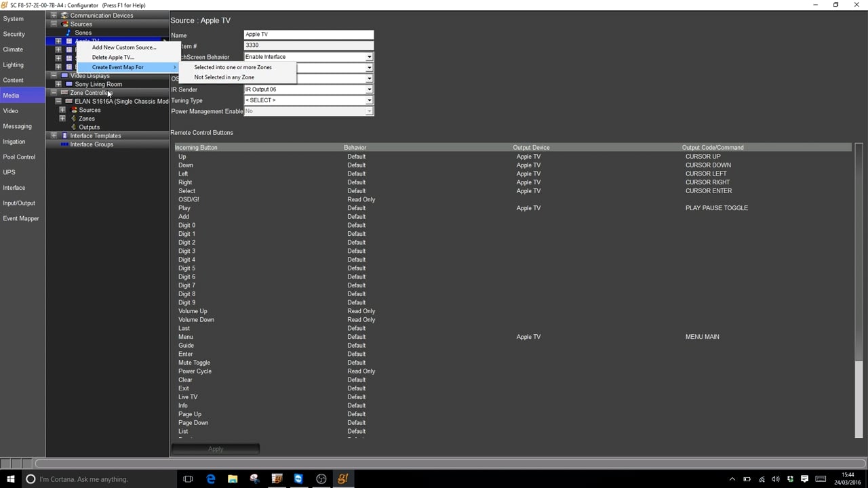Click the Interface Templates icon
This screenshot has height=488, width=868.
click(64, 136)
